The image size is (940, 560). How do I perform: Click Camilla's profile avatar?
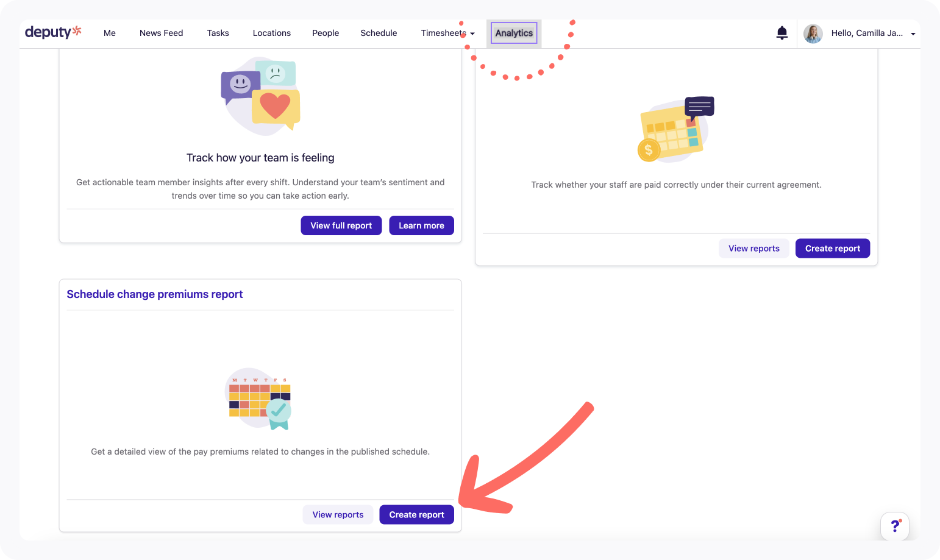(813, 34)
